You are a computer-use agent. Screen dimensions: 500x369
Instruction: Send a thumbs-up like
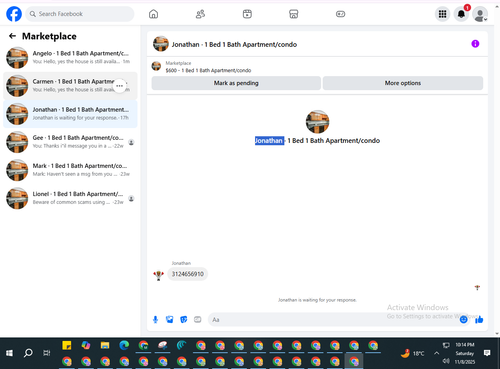(x=479, y=320)
